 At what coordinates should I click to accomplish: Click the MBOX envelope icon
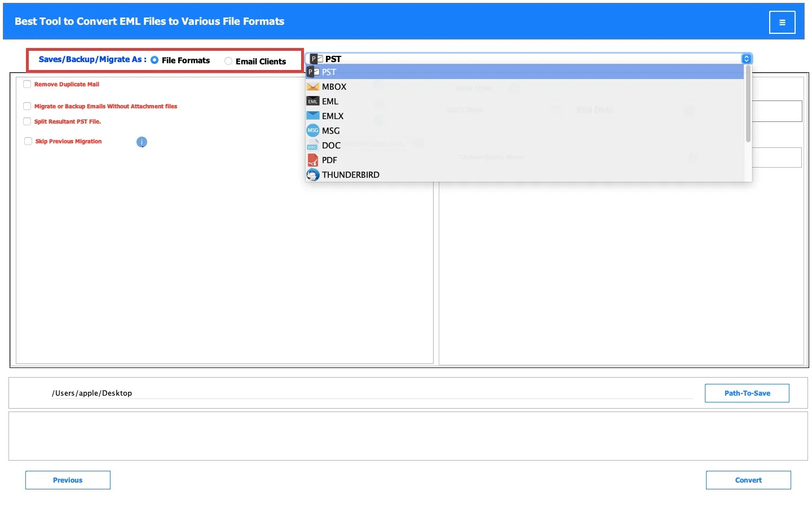(x=313, y=87)
